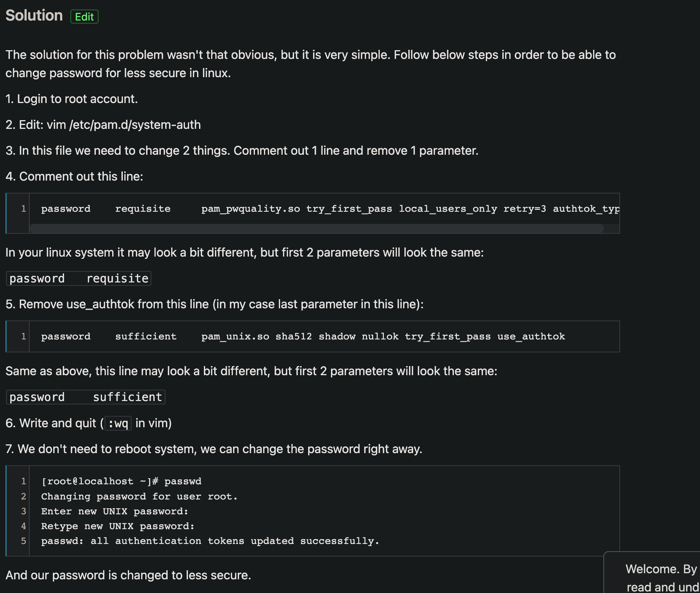Click the 'Changing password for user root' line
Viewport: 700px width, 593px height.
139,496
